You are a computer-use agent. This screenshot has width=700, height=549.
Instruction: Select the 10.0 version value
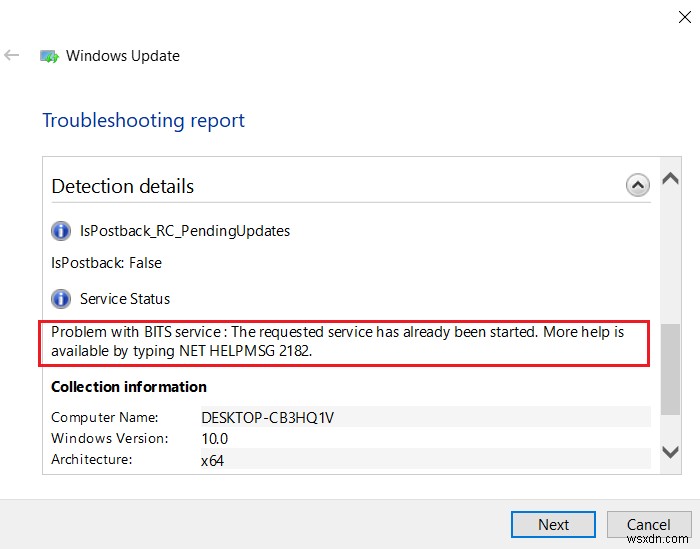(215, 439)
